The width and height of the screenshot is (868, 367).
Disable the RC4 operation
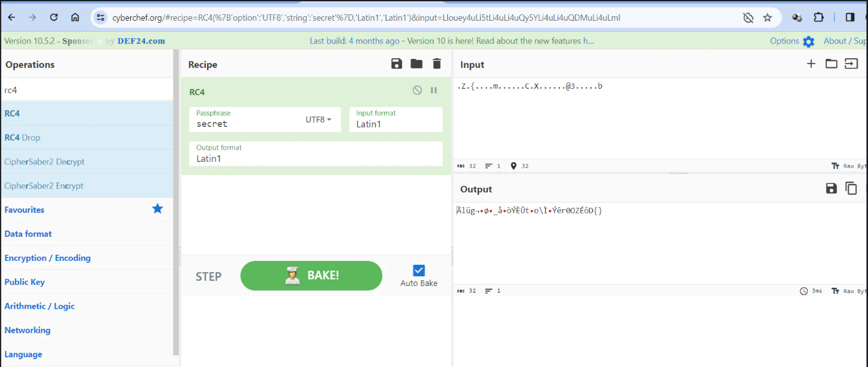[417, 91]
